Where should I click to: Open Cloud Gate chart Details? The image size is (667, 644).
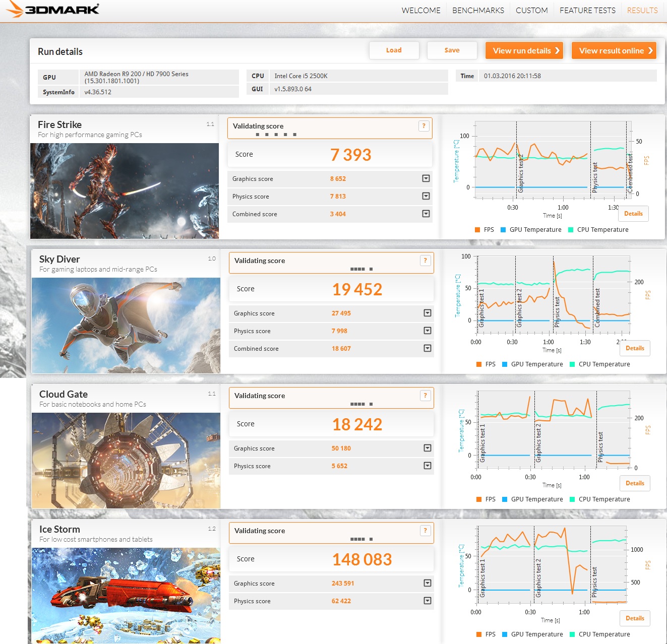(635, 483)
